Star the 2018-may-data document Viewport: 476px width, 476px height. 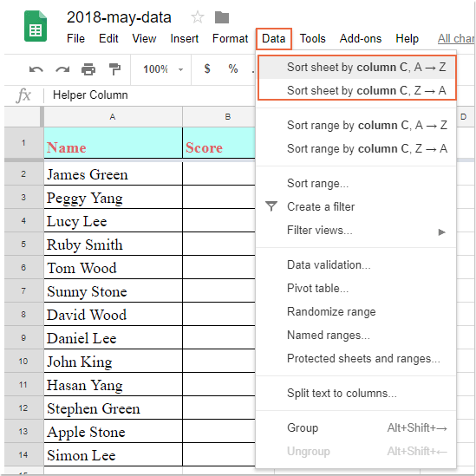tap(198, 17)
